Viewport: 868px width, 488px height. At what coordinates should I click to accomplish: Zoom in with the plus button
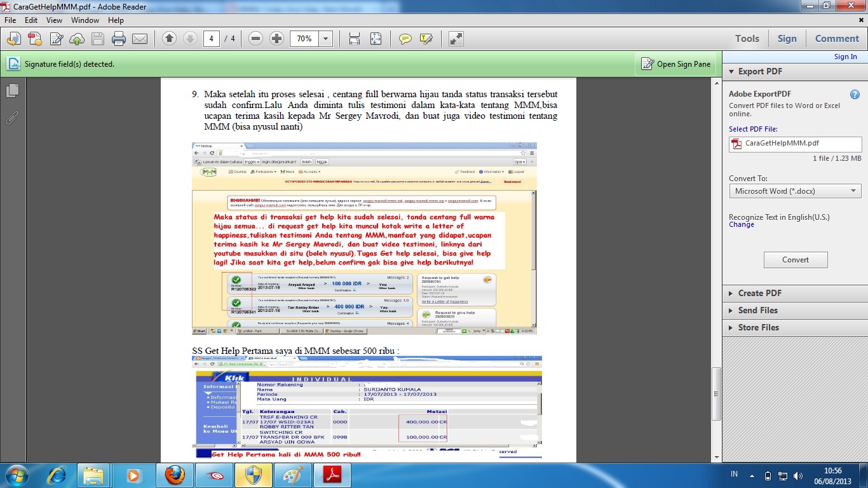[x=276, y=39]
